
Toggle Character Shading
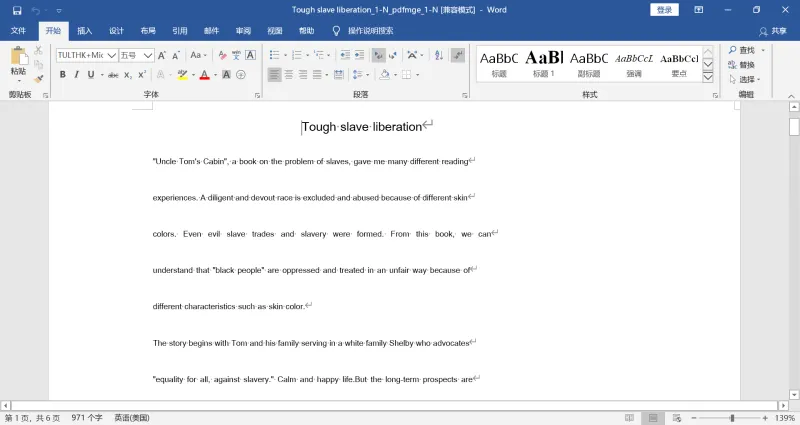tap(227, 75)
